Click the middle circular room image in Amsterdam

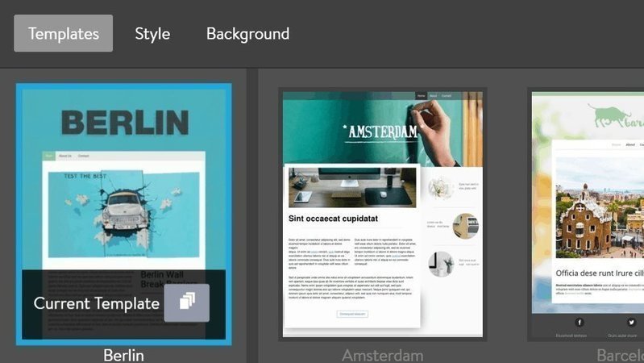coord(465,226)
